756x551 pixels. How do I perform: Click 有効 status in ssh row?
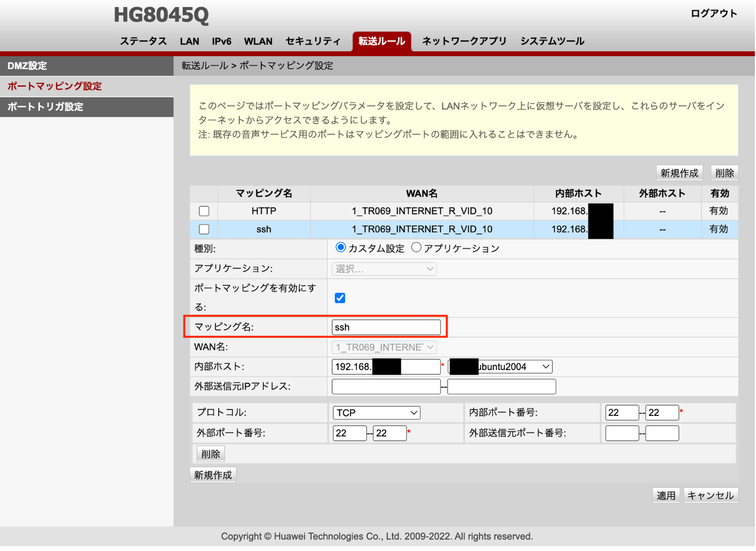pos(719,229)
